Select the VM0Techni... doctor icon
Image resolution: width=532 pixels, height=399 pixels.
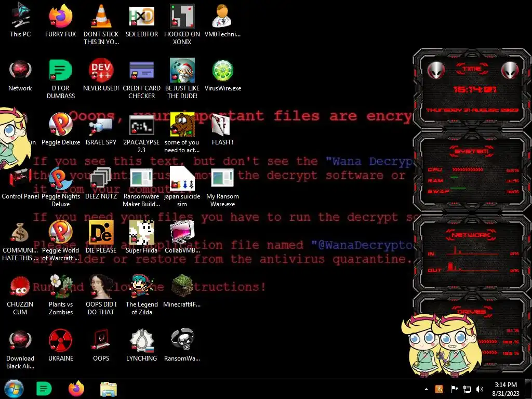222,20
